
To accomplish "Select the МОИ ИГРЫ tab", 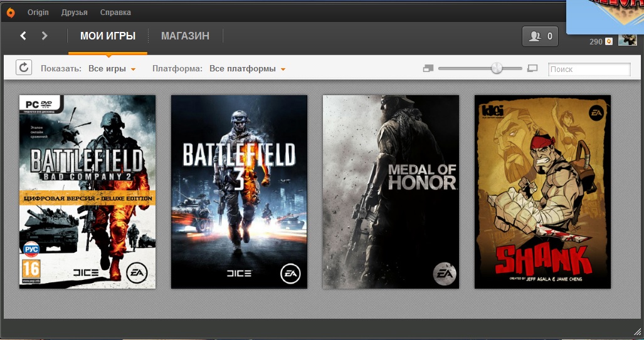I will click(x=108, y=36).
